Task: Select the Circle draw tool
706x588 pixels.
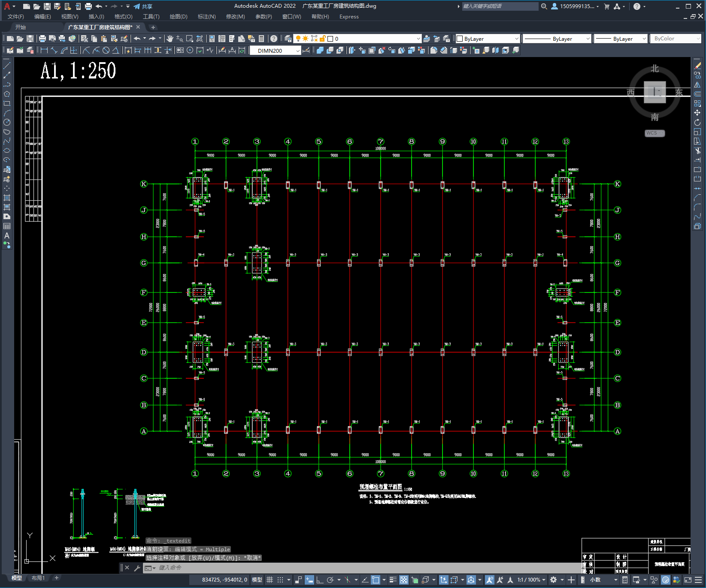Action: click(7, 122)
